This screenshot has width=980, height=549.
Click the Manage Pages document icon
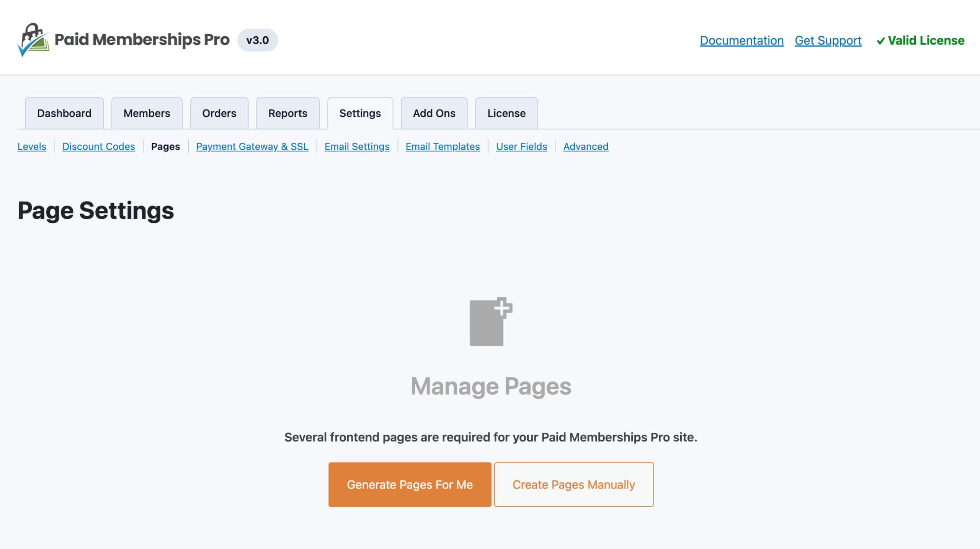491,322
